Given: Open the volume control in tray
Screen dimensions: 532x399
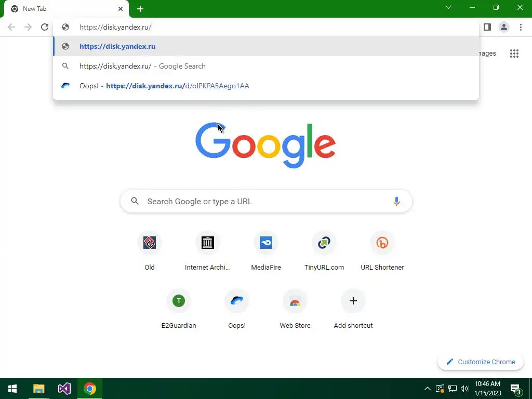Looking at the screenshot, I should (465, 389).
